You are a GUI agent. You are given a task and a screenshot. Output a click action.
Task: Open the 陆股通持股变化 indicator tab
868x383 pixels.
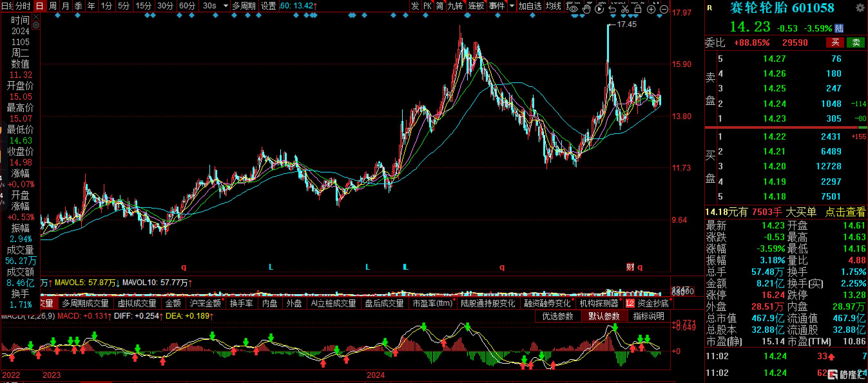(x=488, y=303)
